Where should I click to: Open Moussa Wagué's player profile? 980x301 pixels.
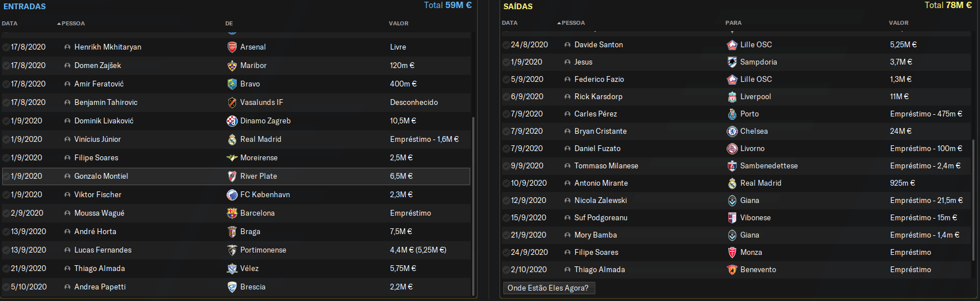click(x=99, y=213)
